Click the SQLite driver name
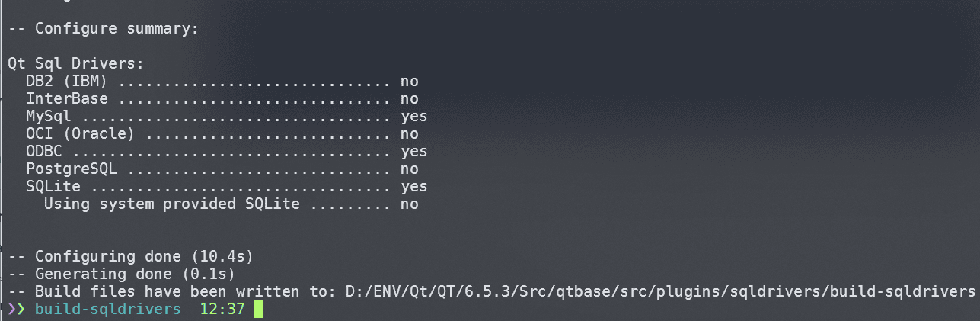 point(53,187)
